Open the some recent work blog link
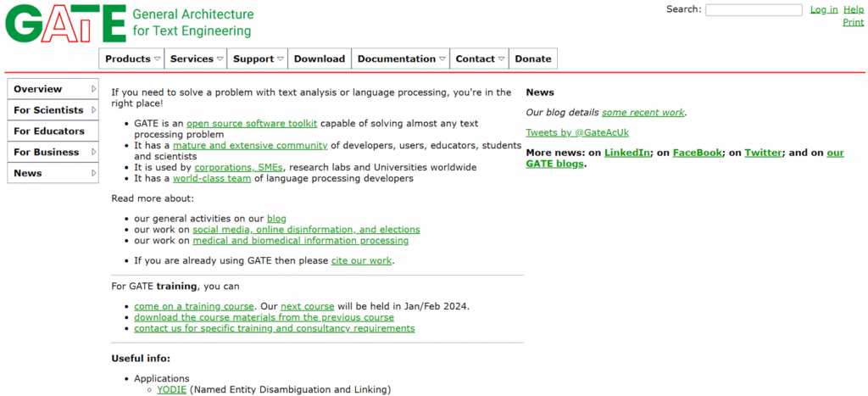 [x=643, y=113]
